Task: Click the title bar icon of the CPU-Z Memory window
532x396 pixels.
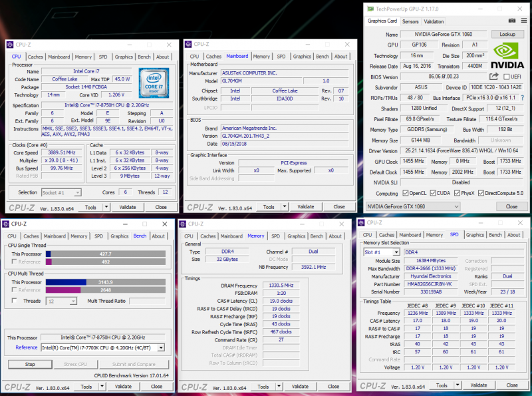Action: pyautogui.click(x=183, y=224)
